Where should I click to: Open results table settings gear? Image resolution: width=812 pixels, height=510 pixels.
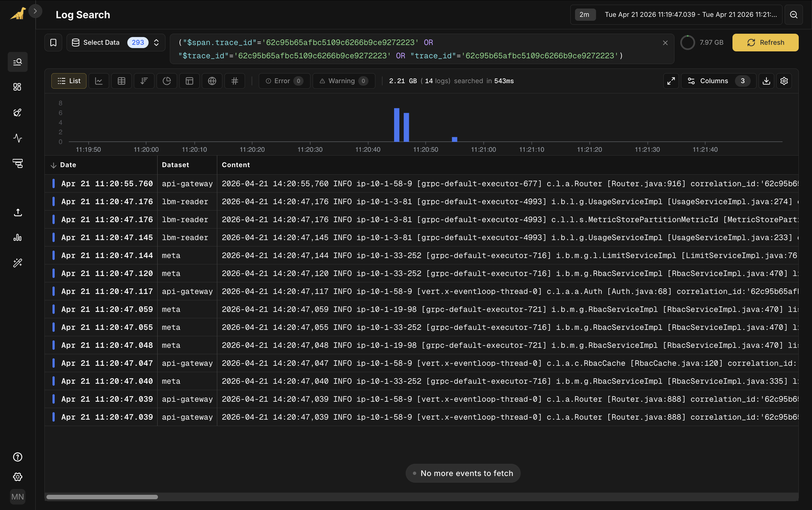click(784, 81)
